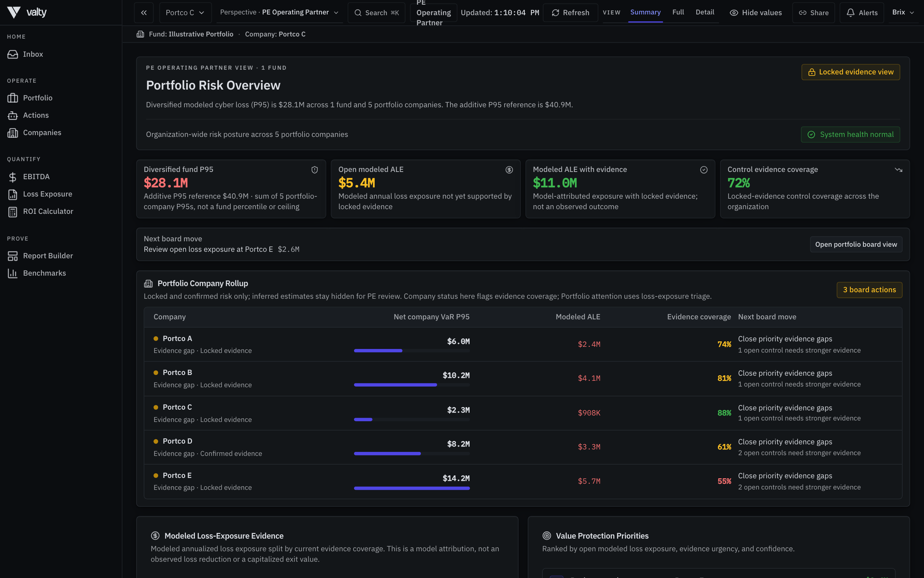Click Portco E VaR progress bar

tap(411, 488)
